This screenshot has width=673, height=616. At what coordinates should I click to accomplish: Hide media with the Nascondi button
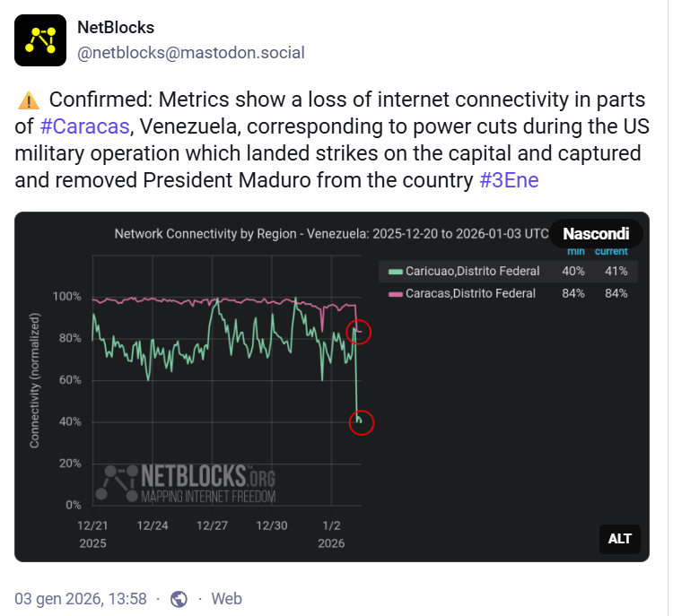pyautogui.click(x=596, y=234)
